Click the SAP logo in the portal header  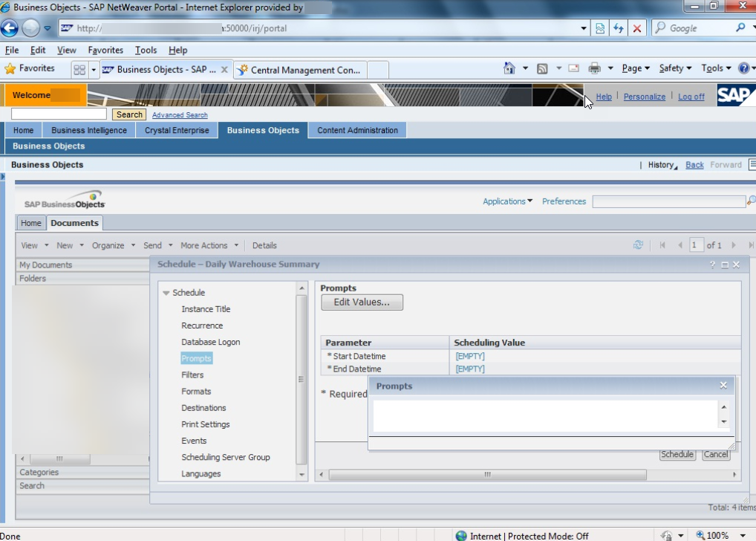click(736, 95)
